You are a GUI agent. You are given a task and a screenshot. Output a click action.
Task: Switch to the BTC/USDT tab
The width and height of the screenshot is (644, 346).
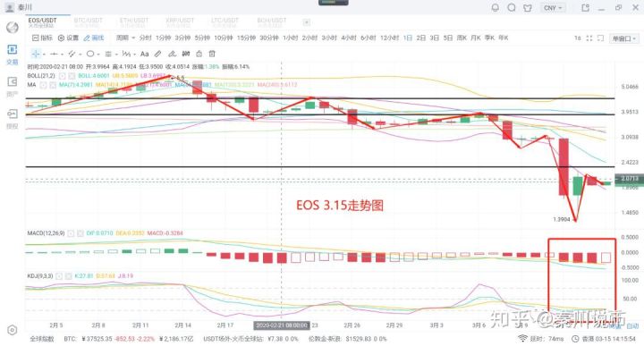pos(88,22)
